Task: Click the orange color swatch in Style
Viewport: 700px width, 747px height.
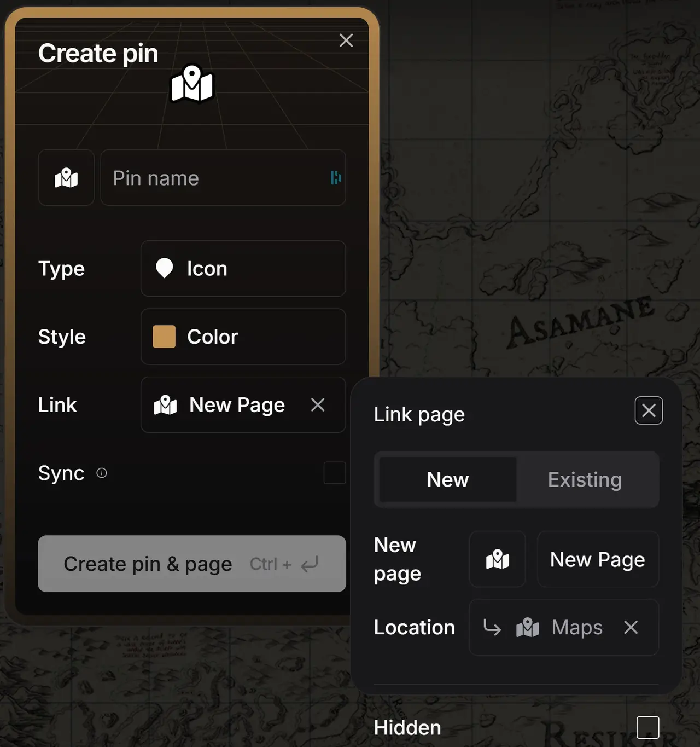Action: point(164,337)
